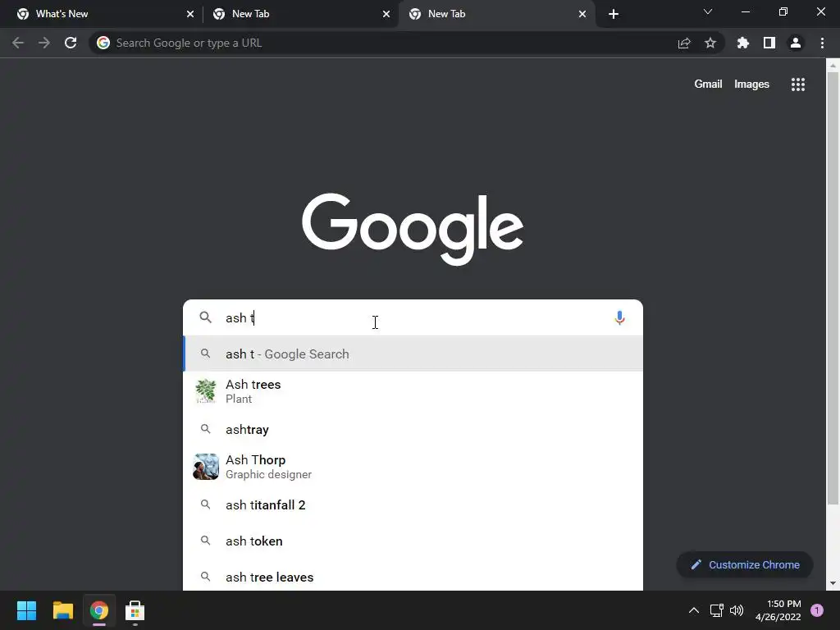Select 'ash t - Google Search' suggestion

click(x=413, y=354)
